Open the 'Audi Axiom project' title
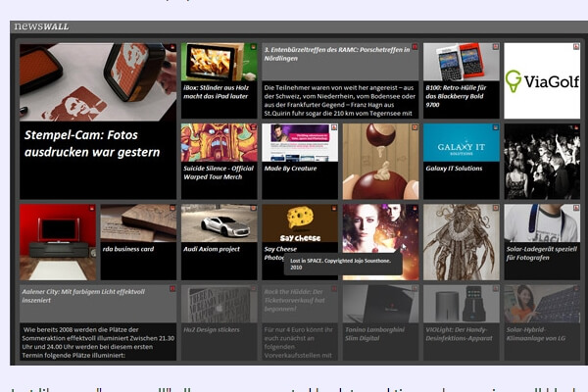The height and width of the screenshot is (392, 588). click(212, 249)
